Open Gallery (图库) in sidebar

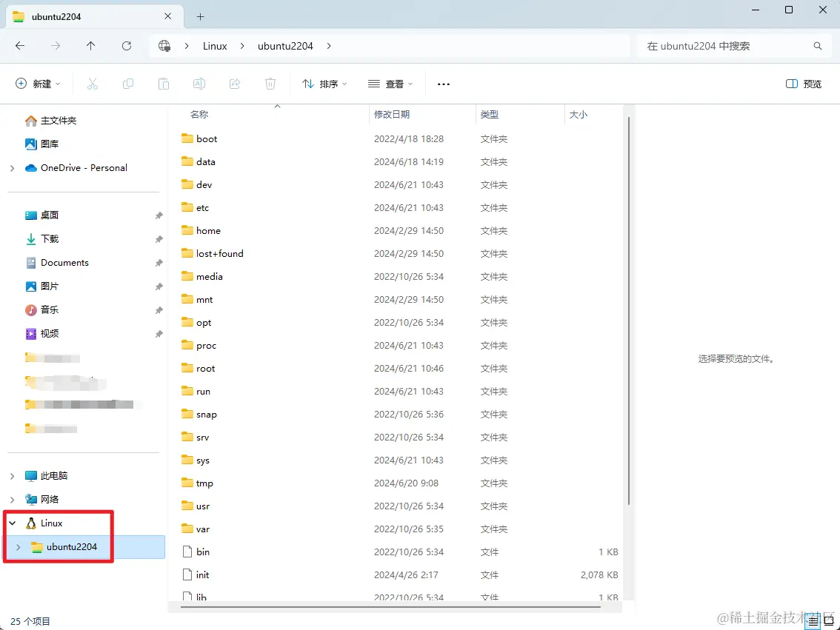point(41,144)
